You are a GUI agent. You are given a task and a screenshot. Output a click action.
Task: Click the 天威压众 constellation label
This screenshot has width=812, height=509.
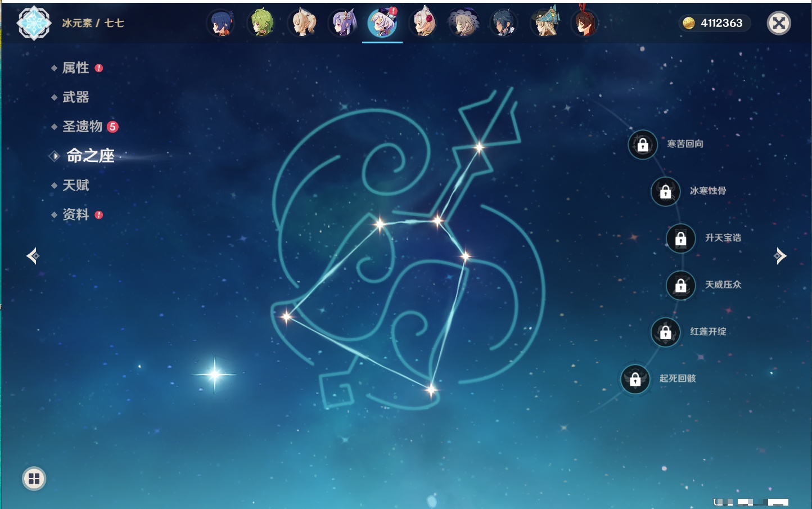(x=723, y=285)
